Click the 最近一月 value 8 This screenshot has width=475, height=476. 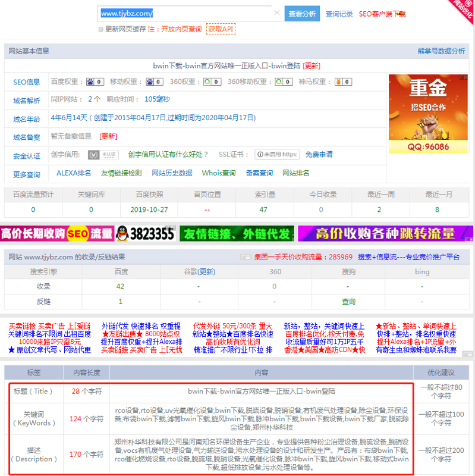[x=437, y=210]
